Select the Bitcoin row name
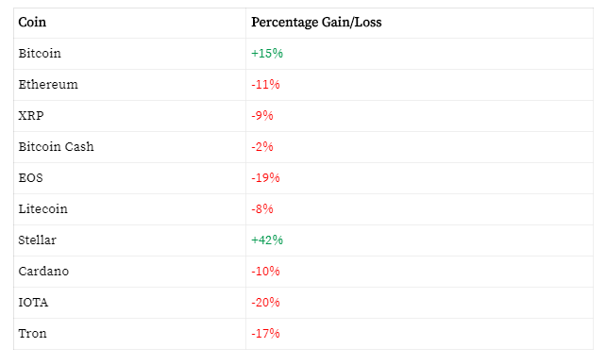 click(40, 53)
